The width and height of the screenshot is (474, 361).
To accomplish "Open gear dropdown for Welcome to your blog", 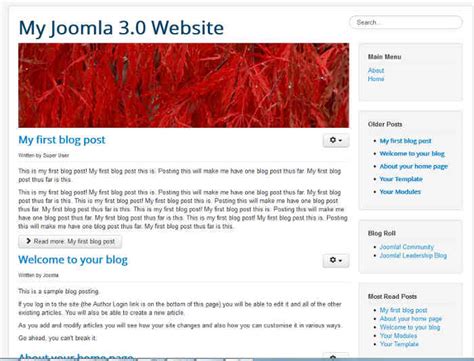I will pyautogui.click(x=336, y=260).
